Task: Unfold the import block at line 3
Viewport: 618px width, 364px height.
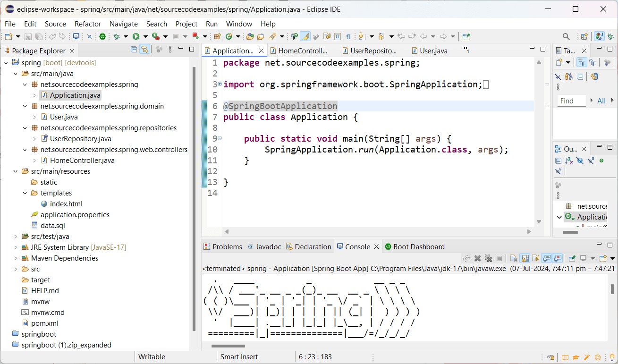Action: [x=220, y=84]
